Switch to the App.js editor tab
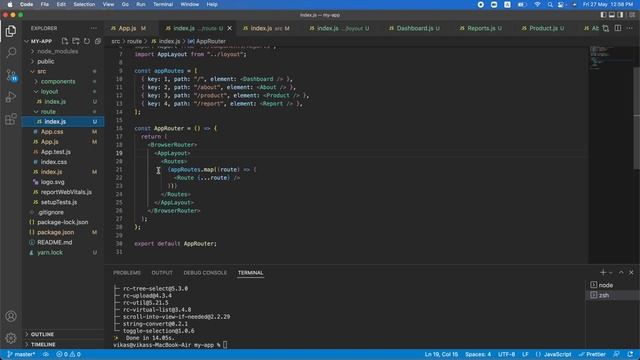Screen dimensions: 640x360 129,28
